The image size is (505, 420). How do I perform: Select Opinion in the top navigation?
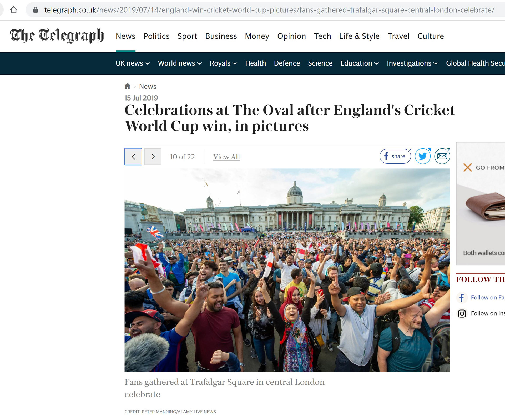tap(291, 36)
